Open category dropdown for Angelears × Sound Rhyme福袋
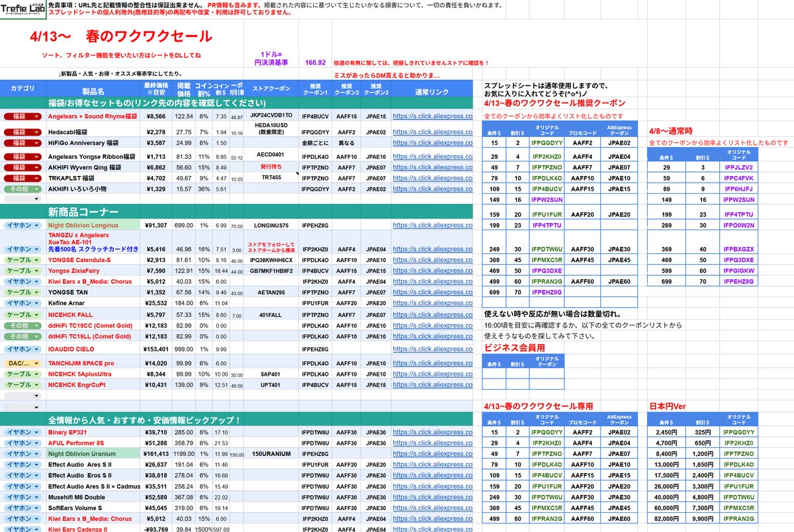This screenshot has width=794, height=532. 22,116
